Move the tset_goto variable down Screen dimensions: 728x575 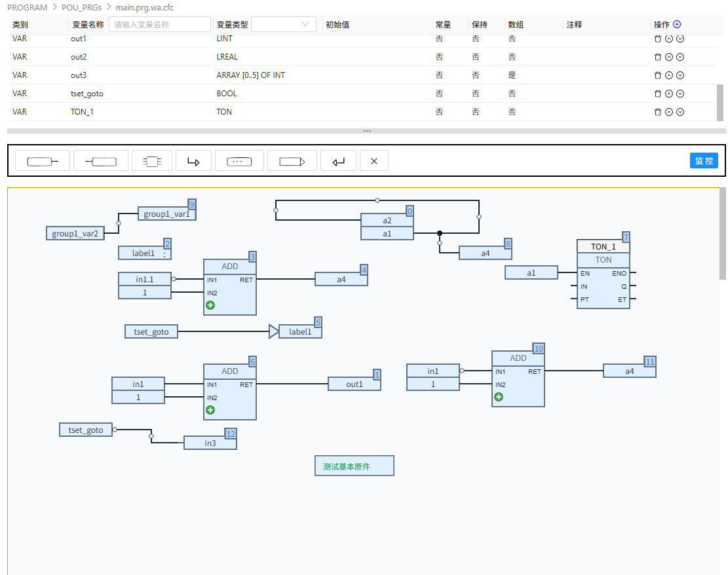[x=680, y=94]
